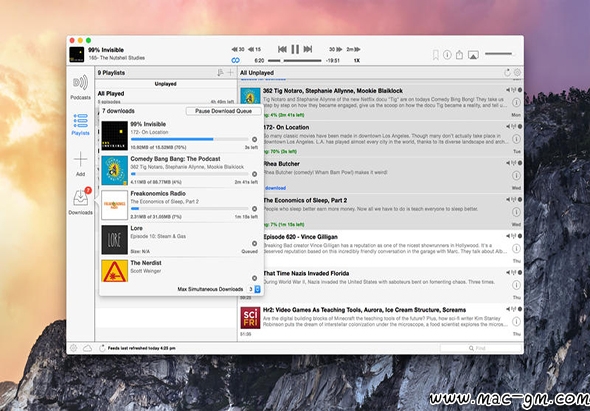
Task: Open the Podcasts sidebar section
Action: click(81, 87)
